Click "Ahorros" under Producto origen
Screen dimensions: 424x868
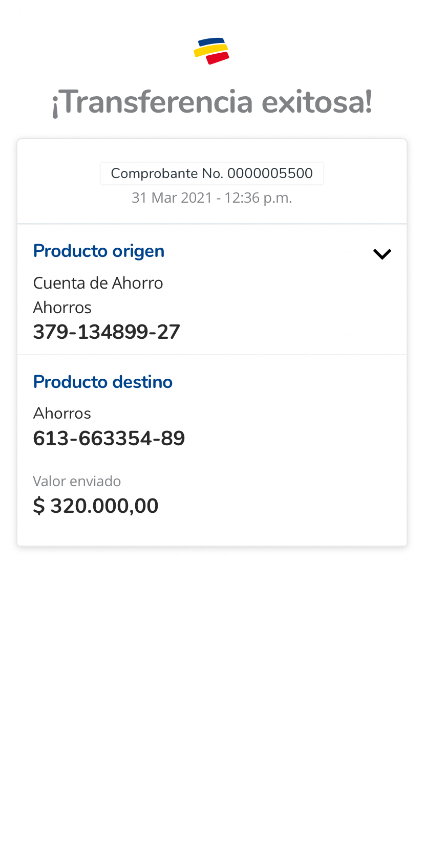pyautogui.click(x=62, y=308)
